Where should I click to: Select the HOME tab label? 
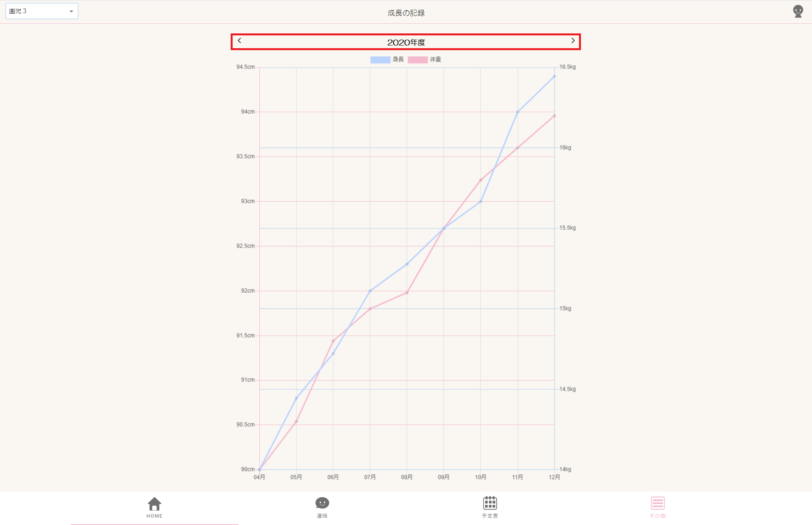click(x=154, y=516)
